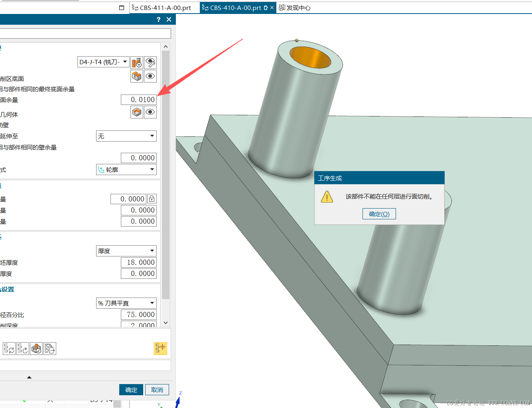The height and width of the screenshot is (408, 532).
Task: Open the 厚度 blank dropdown
Action: [126, 251]
